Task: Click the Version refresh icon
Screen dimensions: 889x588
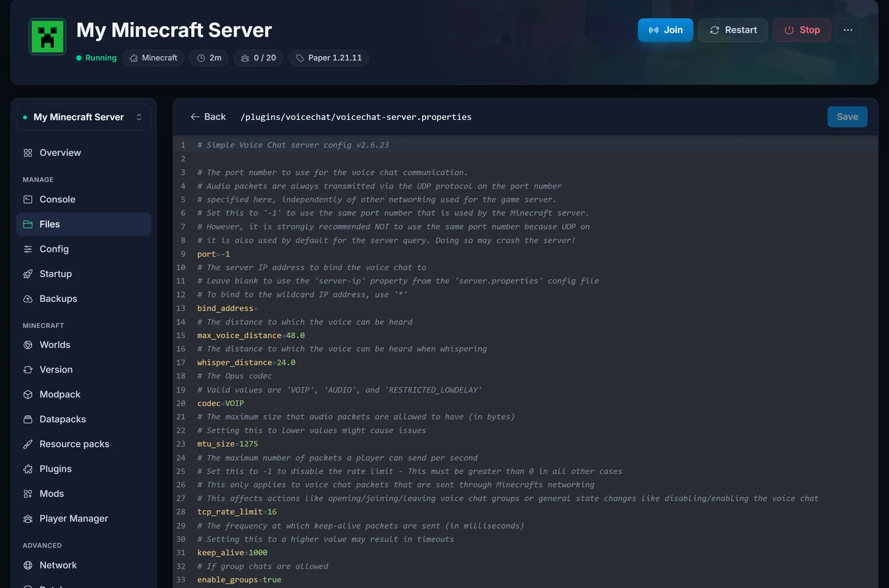Action: click(28, 370)
